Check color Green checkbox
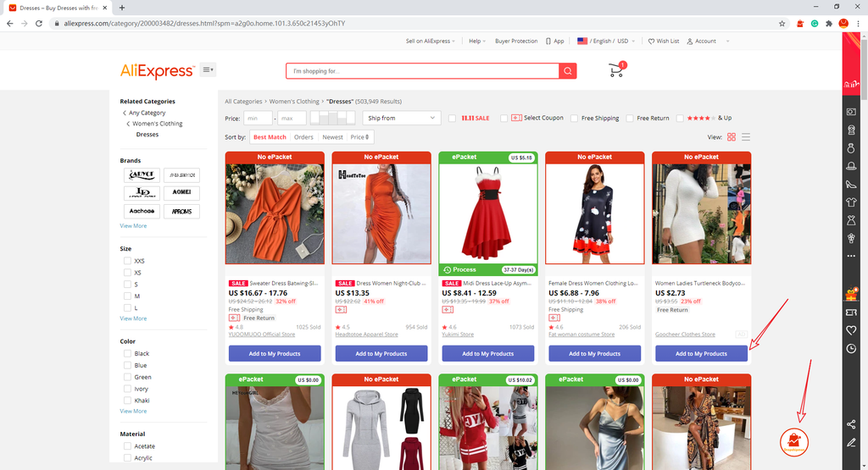The height and width of the screenshot is (470, 868). [x=127, y=377]
